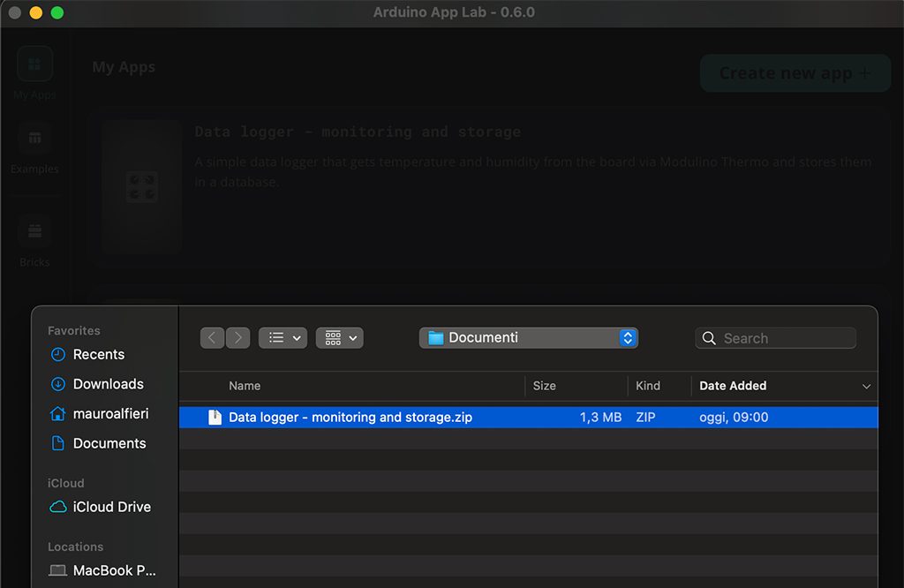Screen dimensions: 904x588
Task: Sort files by the Size column
Action: coord(544,386)
